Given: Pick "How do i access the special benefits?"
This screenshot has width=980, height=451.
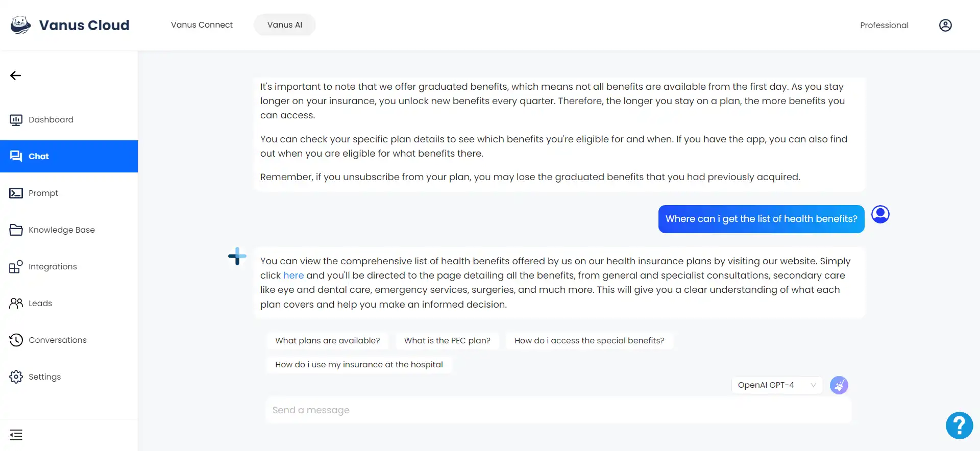Looking at the screenshot, I should (x=590, y=340).
